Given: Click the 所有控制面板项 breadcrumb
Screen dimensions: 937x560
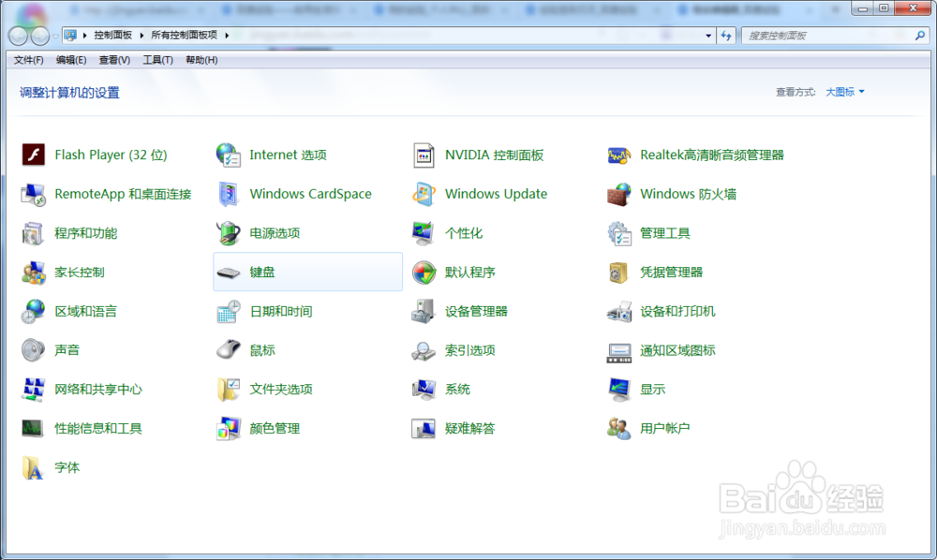Looking at the screenshot, I should pos(184,36).
